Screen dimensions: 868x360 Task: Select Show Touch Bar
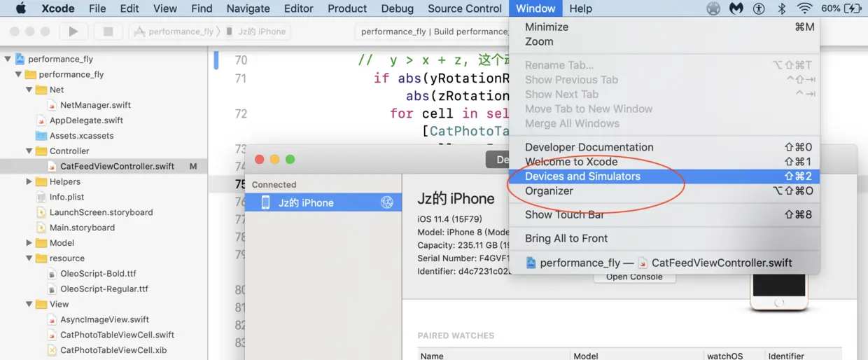click(664, 215)
